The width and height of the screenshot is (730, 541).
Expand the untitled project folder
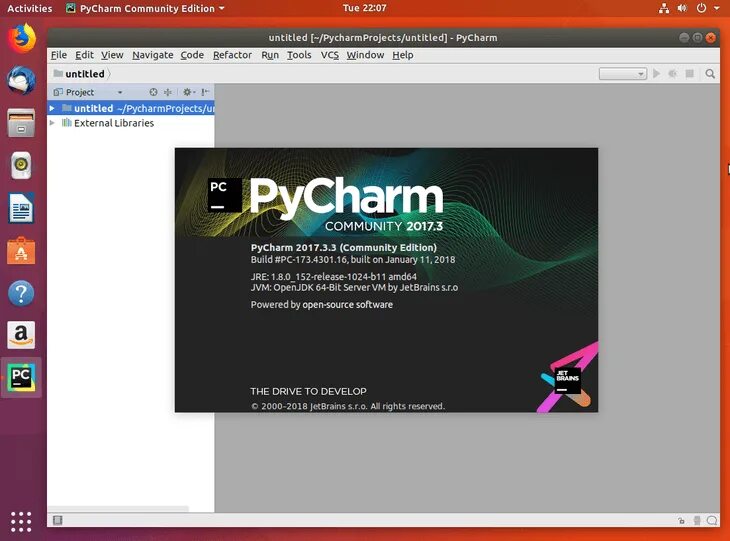(x=52, y=108)
